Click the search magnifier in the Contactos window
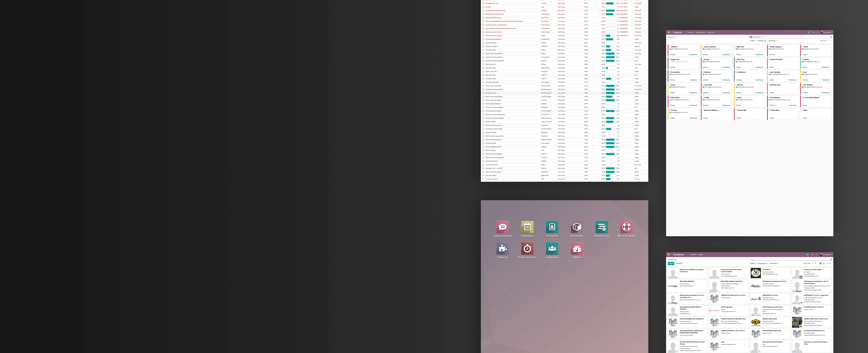The height and width of the screenshot is (353, 868). point(831,259)
